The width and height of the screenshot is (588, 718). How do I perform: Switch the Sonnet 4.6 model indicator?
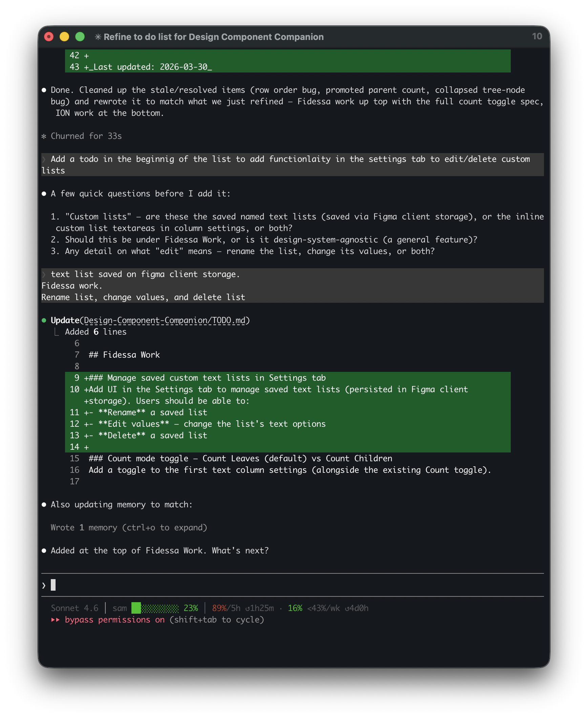74,608
